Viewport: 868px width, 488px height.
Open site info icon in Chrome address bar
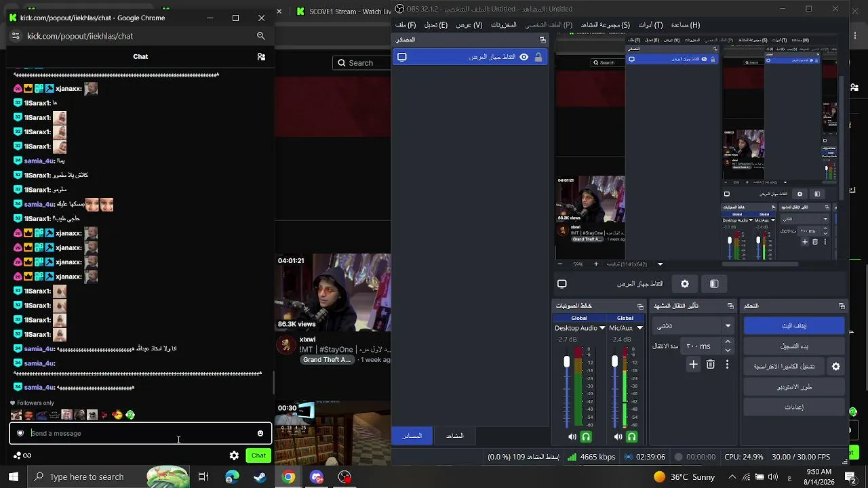pos(16,36)
